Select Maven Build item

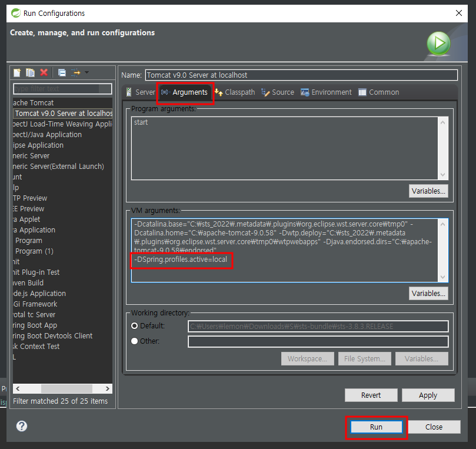coord(28,283)
